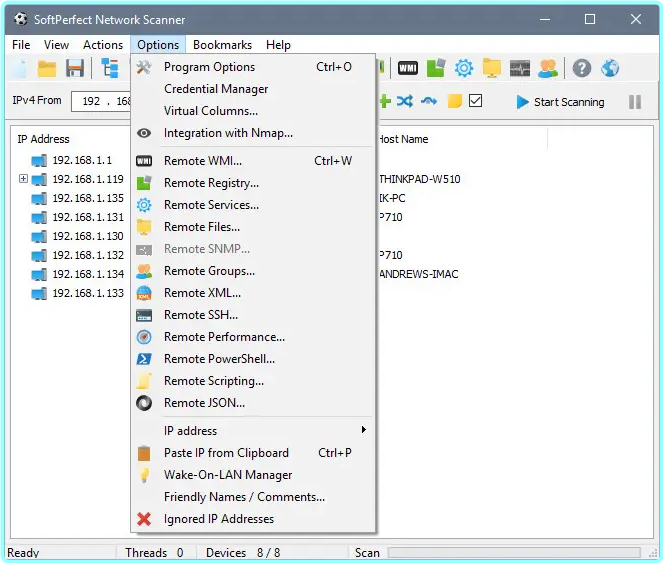Open the Help menu
663x563 pixels.
click(278, 45)
